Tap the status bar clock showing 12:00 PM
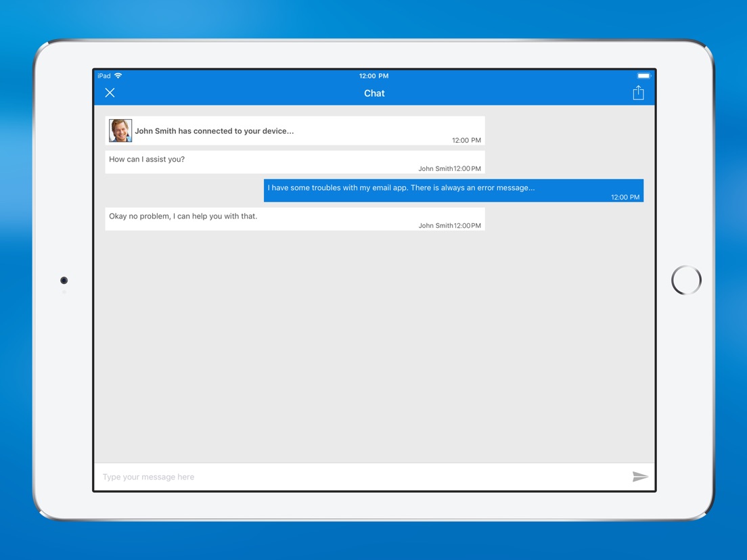The image size is (747, 560). pos(373,76)
